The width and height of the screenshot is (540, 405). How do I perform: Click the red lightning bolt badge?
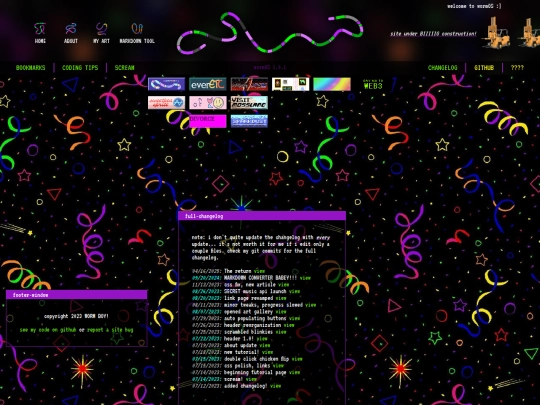pos(249,84)
